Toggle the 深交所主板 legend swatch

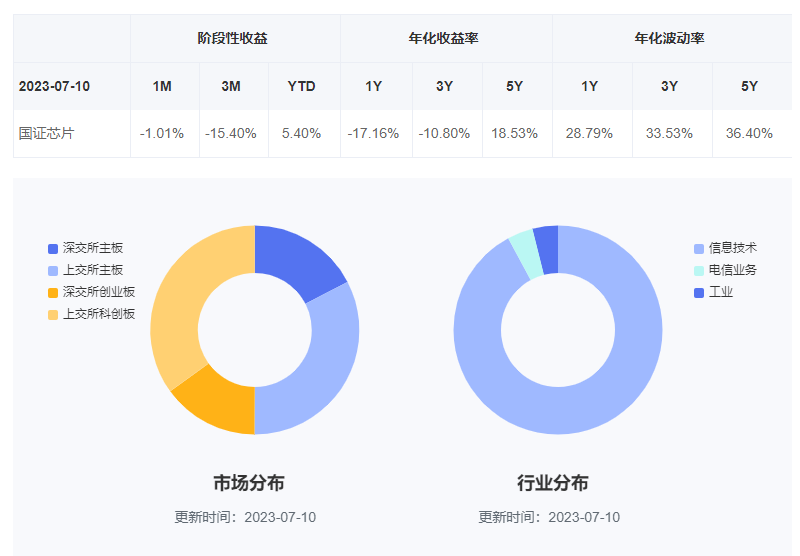(53, 249)
